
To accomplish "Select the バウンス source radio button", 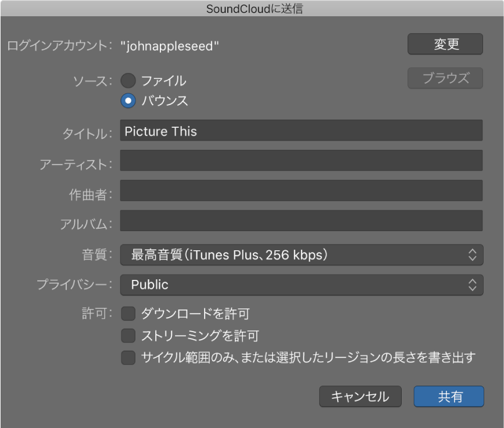I will (x=128, y=101).
